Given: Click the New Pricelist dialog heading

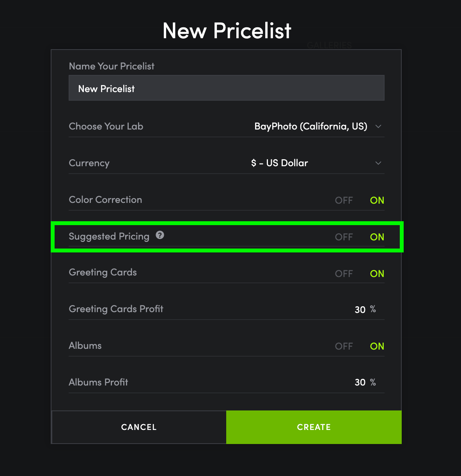Looking at the screenshot, I should pyautogui.click(x=227, y=30).
